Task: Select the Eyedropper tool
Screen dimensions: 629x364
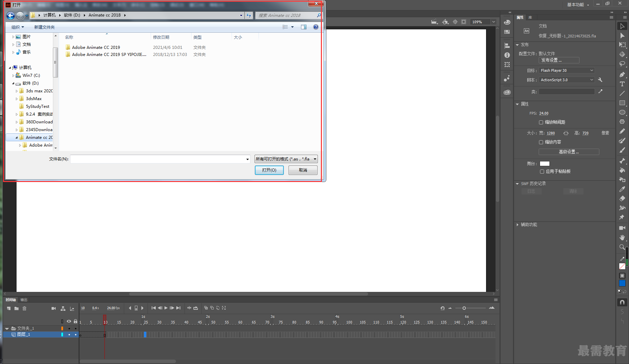Action: tap(622, 189)
